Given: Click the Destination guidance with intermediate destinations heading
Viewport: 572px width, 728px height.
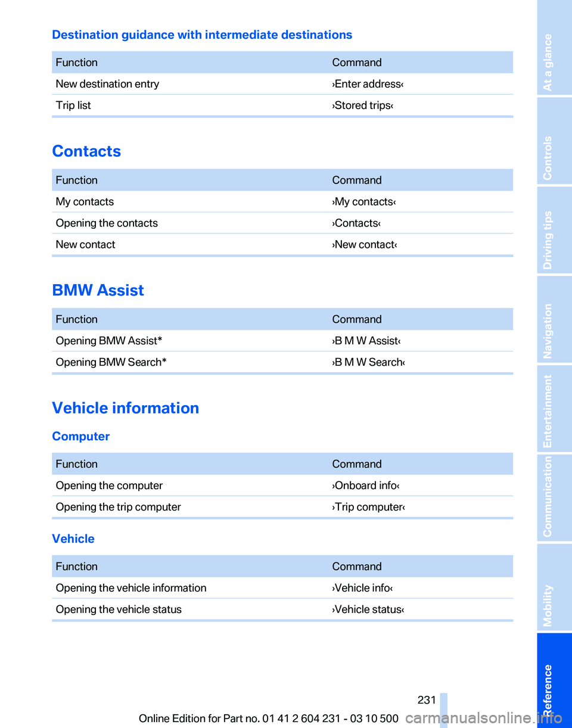Looking at the screenshot, I should 202,35.
